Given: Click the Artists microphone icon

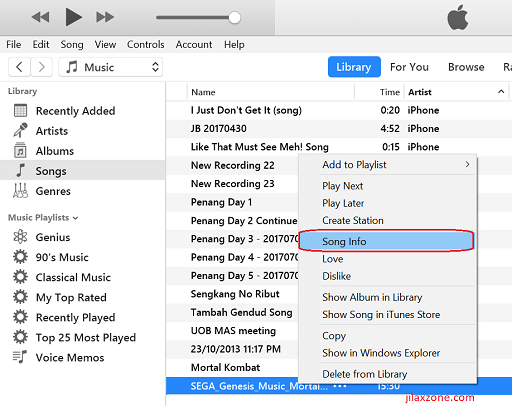Looking at the screenshot, I should pos(20,130).
